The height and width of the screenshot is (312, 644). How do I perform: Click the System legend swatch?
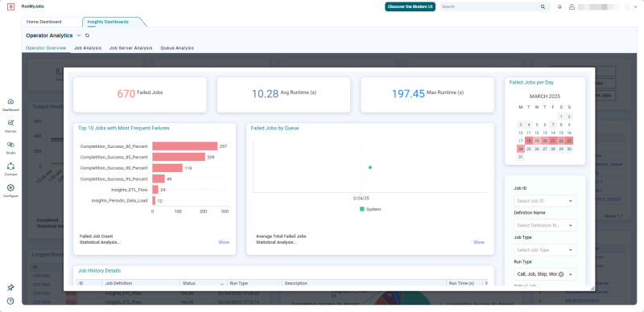click(361, 209)
